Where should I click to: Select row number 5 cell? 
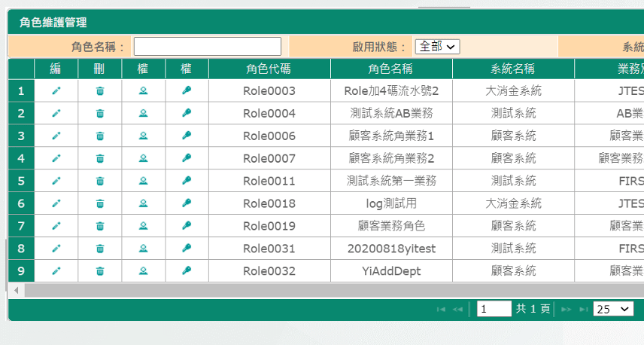tap(21, 181)
